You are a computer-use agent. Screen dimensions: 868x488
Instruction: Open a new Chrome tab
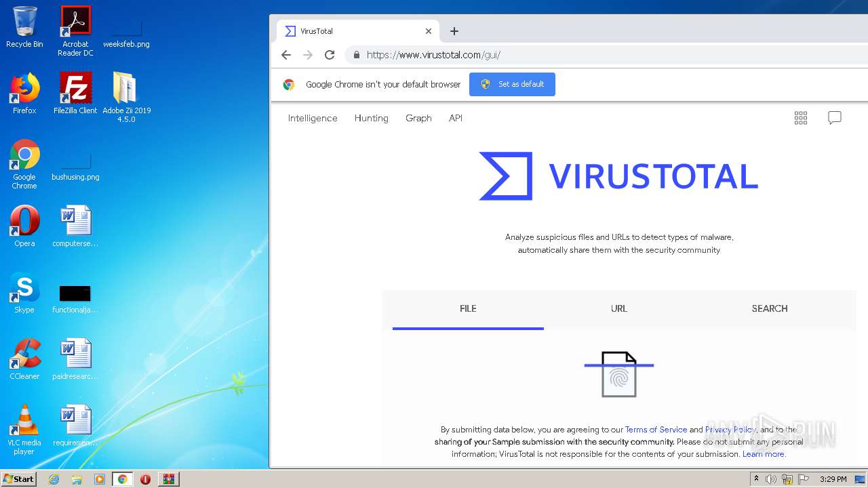click(454, 31)
